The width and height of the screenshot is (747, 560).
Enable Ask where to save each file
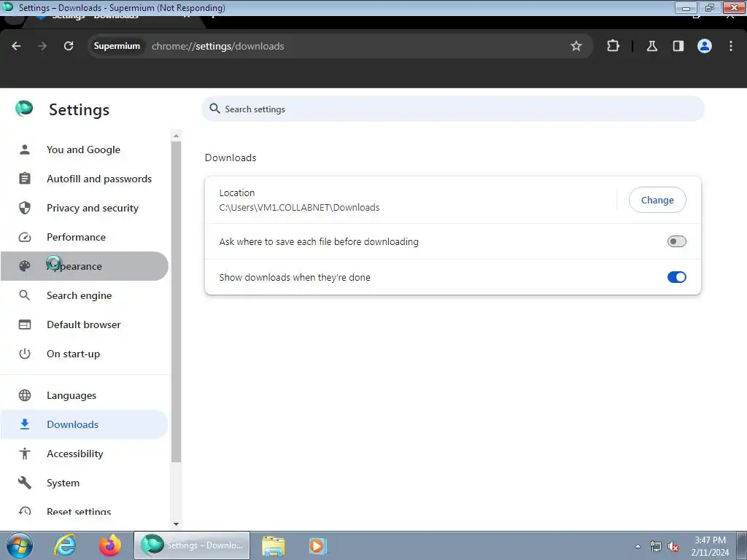coord(676,241)
